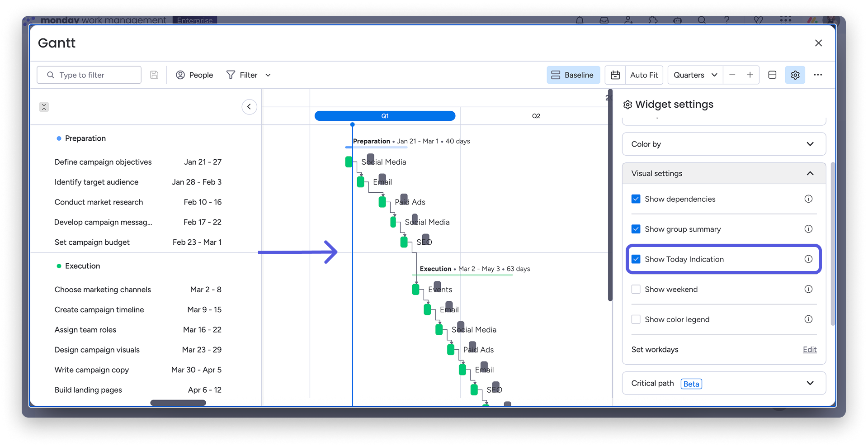The width and height of the screenshot is (868, 447).
Task: Click the widget settings gear icon
Action: (795, 75)
